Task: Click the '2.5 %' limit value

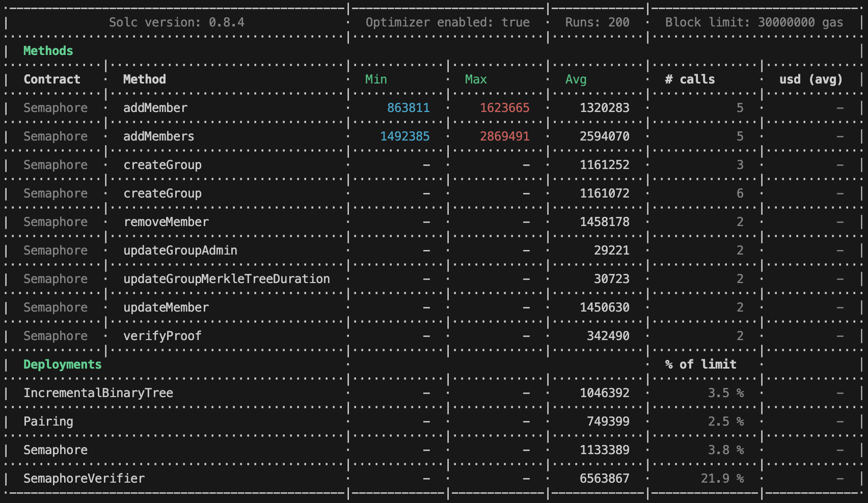Action: coord(726,422)
